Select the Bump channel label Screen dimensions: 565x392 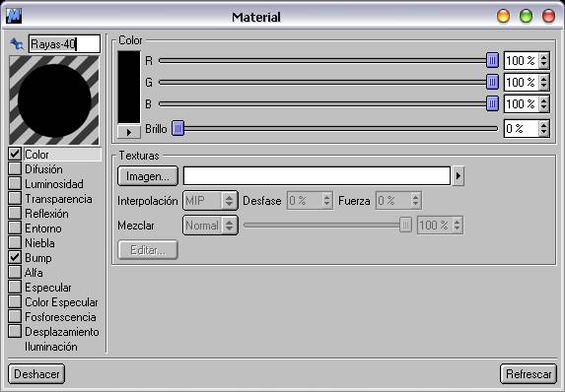click(x=38, y=258)
